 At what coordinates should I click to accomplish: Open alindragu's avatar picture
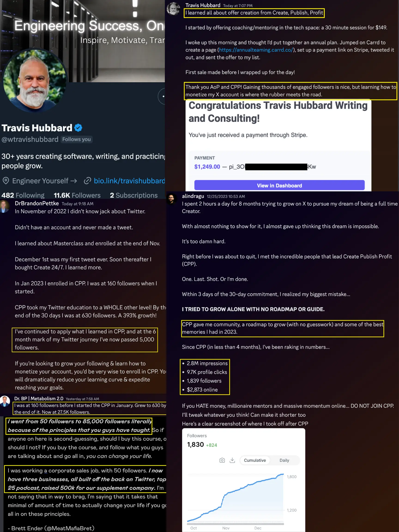click(x=172, y=199)
